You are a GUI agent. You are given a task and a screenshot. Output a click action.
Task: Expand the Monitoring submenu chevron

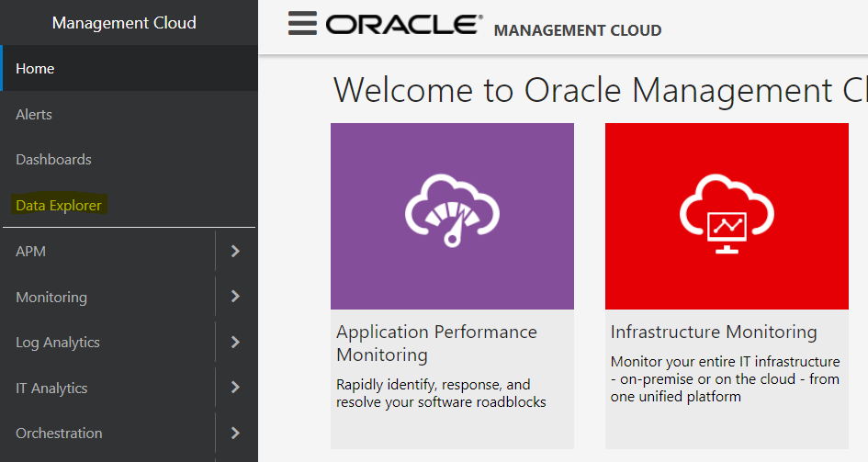tap(236, 297)
